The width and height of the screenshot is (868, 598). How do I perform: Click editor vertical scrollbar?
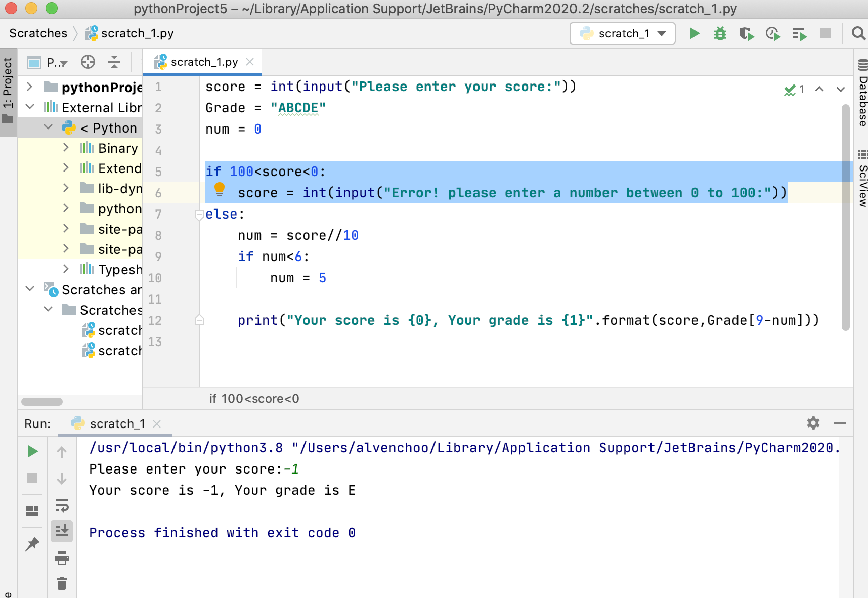click(845, 218)
